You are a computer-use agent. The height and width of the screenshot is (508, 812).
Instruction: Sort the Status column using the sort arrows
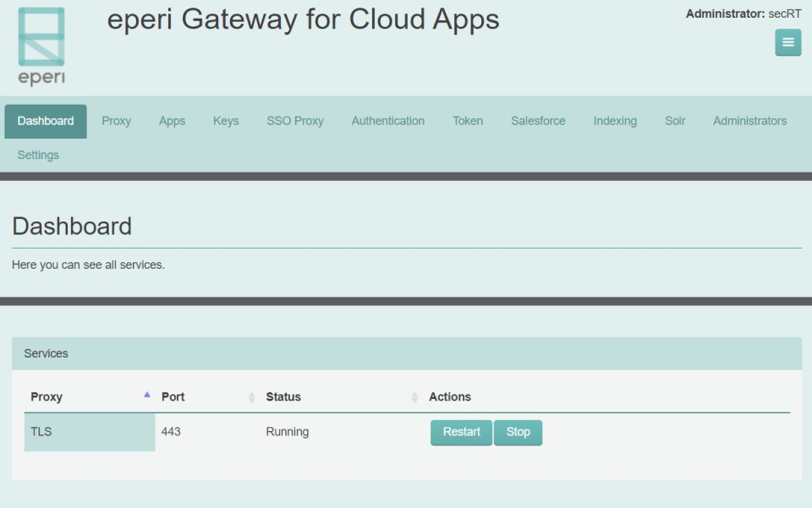coord(414,396)
